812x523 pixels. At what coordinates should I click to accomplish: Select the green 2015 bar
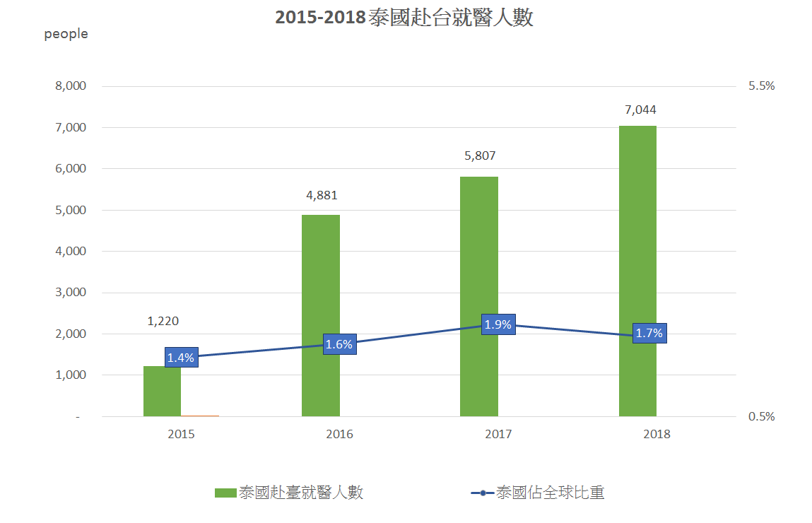point(162,391)
